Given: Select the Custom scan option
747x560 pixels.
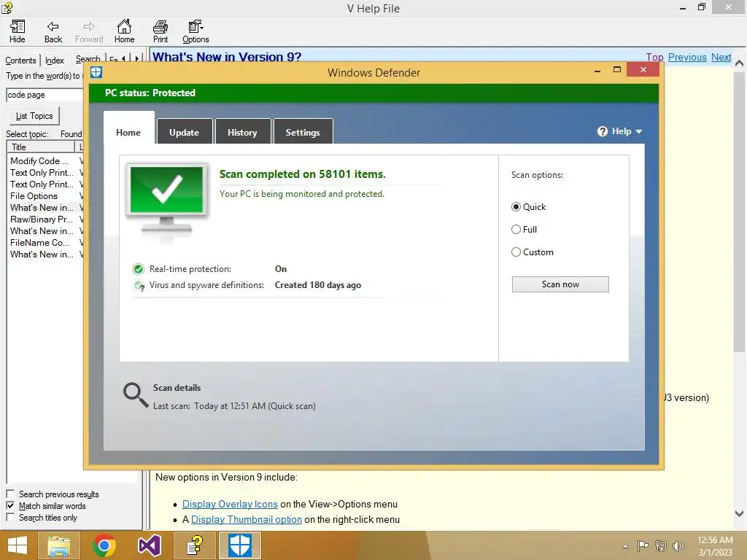Looking at the screenshot, I should point(516,252).
